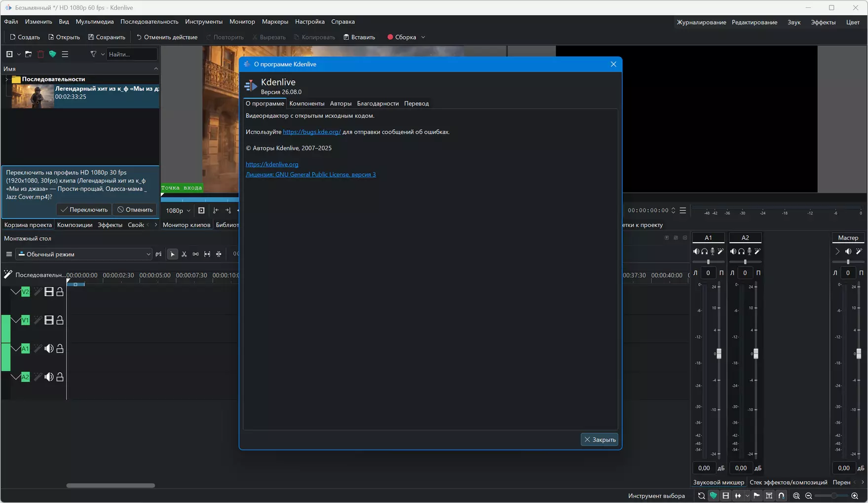Click Отменить in the profile switch prompt

click(135, 210)
